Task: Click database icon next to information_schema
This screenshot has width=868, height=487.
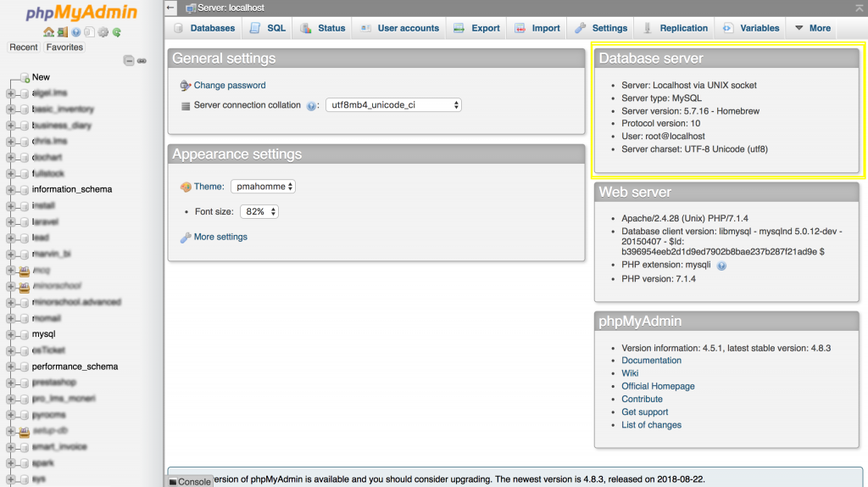Action: tap(25, 189)
